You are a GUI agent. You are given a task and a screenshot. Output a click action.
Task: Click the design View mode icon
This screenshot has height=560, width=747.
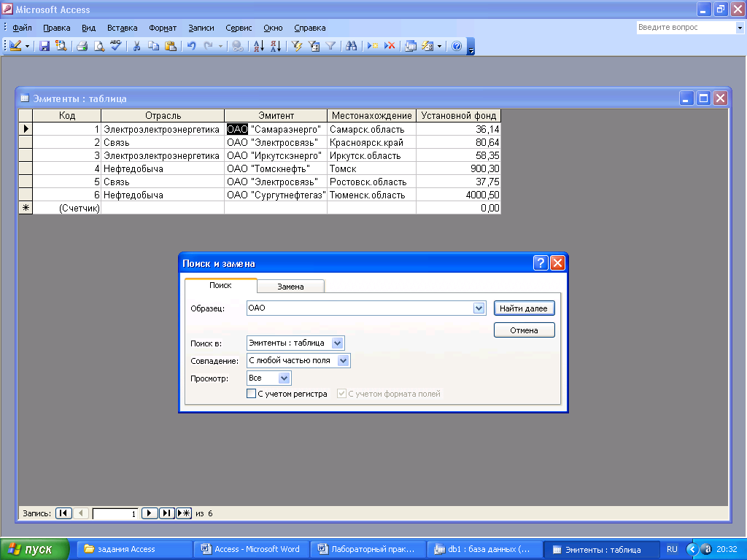coord(15,46)
